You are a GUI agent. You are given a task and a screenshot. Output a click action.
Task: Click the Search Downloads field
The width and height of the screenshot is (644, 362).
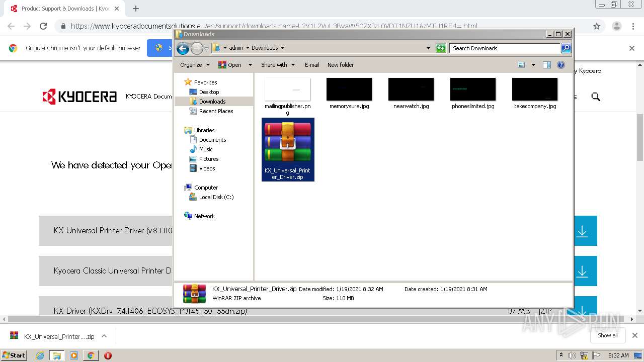pyautogui.click(x=505, y=48)
